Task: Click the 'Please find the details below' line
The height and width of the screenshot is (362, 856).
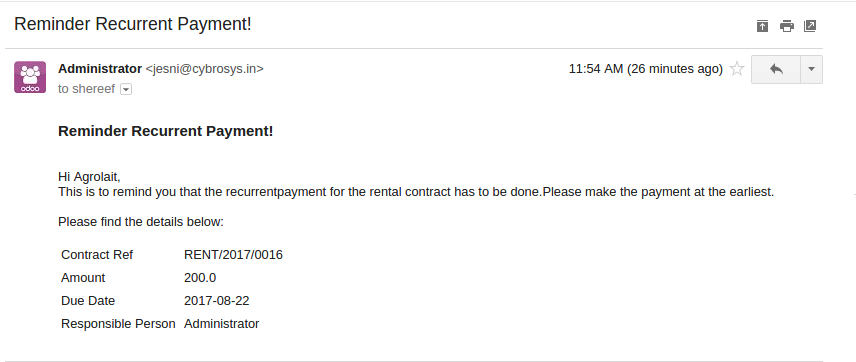Action: [141, 222]
